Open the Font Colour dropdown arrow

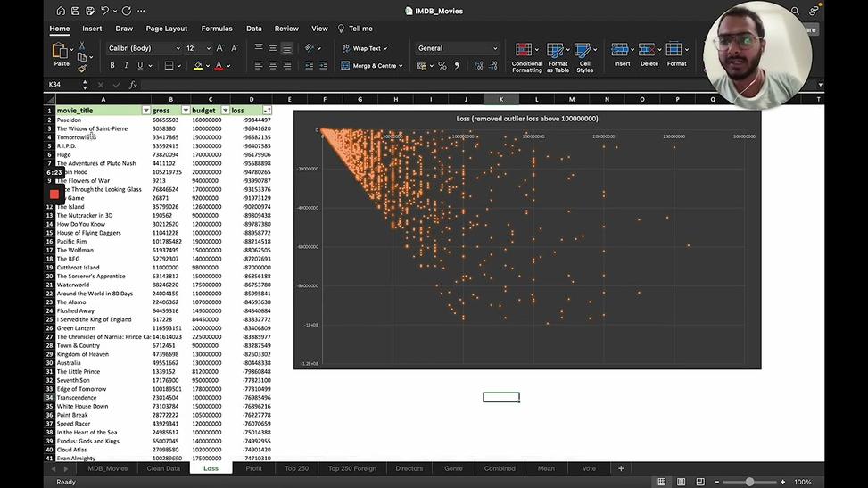point(228,66)
